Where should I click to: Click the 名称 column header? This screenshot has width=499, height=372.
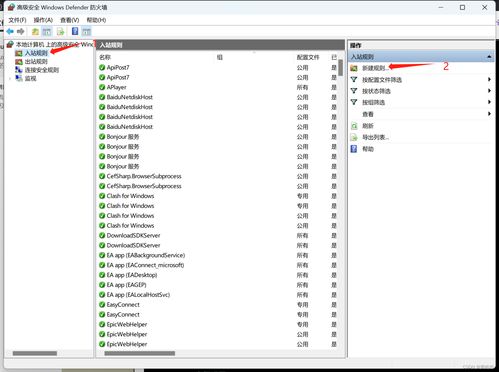click(105, 57)
